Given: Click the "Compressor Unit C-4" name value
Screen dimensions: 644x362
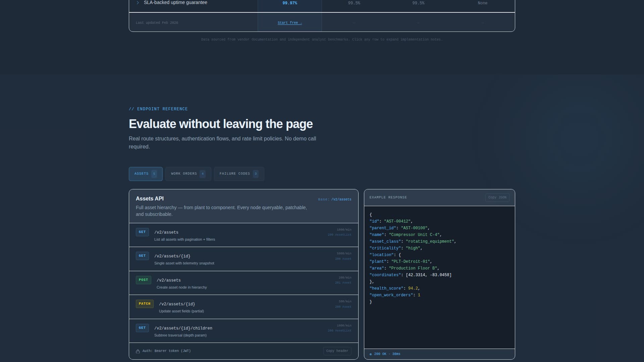Looking at the screenshot, I should pos(414,235).
